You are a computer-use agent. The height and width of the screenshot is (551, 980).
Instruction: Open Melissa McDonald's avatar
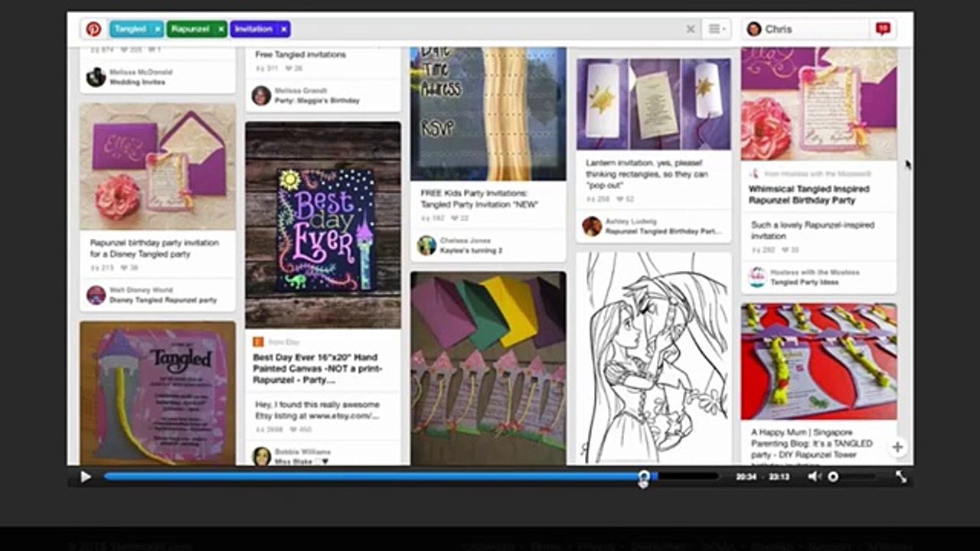click(x=96, y=77)
